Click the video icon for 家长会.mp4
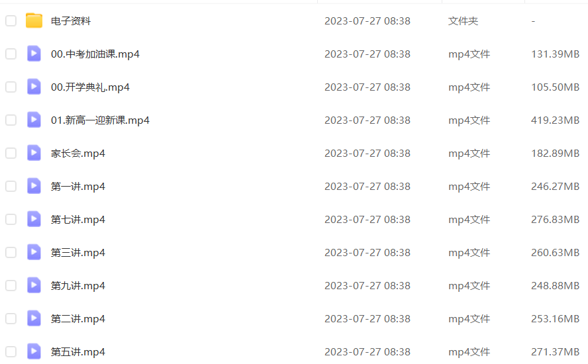The image size is (588, 364). pos(34,153)
